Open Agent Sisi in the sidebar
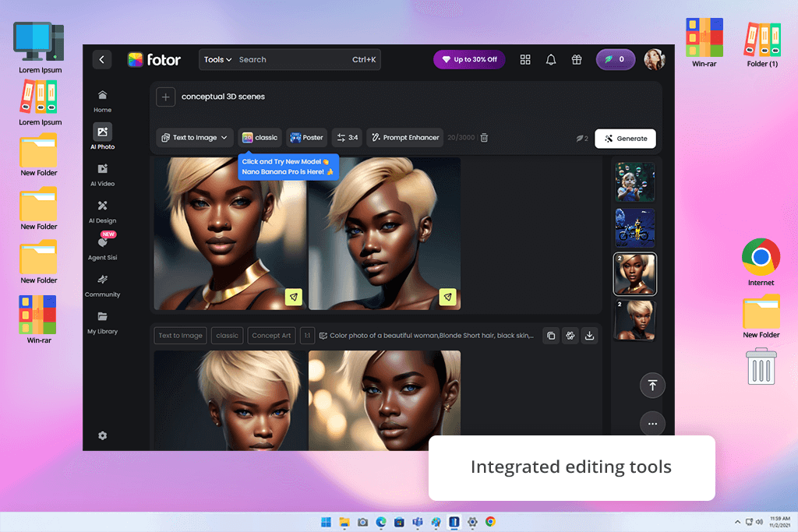This screenshot has width=798, height=532. 102,247
